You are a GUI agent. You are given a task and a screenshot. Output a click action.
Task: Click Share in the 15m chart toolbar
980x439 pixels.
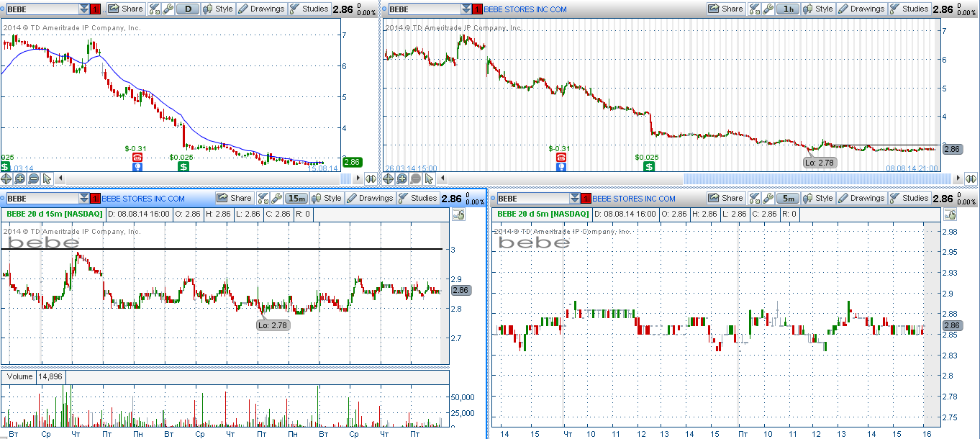(235, 199)
